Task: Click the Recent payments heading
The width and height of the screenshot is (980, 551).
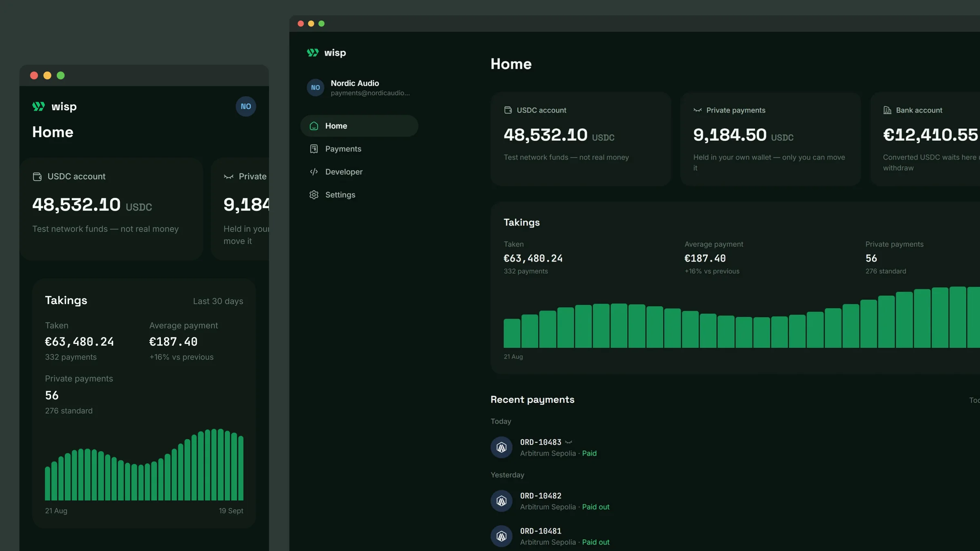Action: click(532, 400)
